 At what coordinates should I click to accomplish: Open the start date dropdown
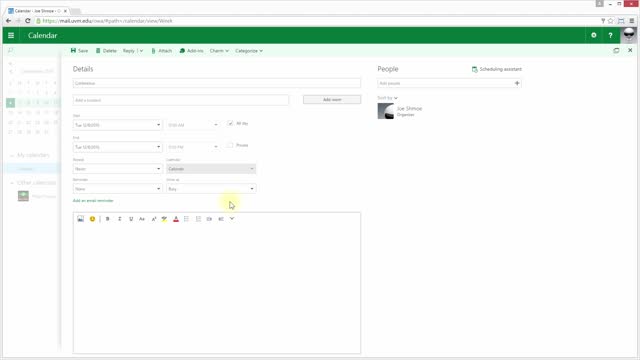[x=118, y=125]
